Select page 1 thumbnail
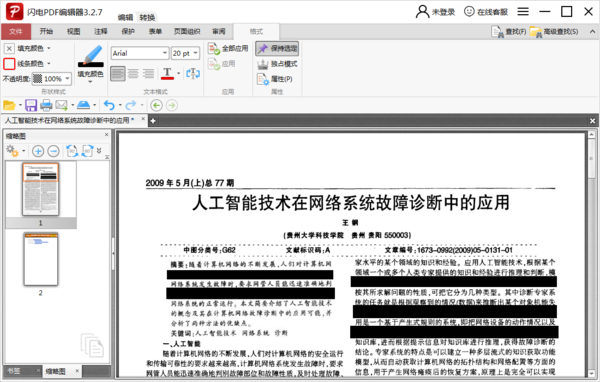 tap(41, 189)
